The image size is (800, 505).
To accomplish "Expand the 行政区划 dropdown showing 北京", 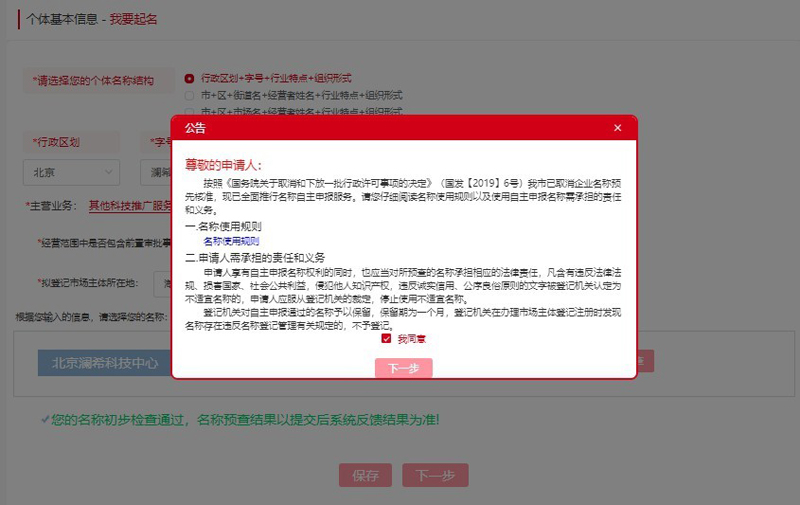I will tap(70, 172).
